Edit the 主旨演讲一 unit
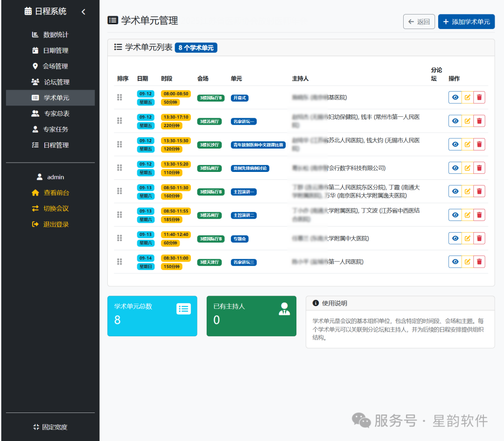This screenshot has width=504, height=441. point(467,191)
